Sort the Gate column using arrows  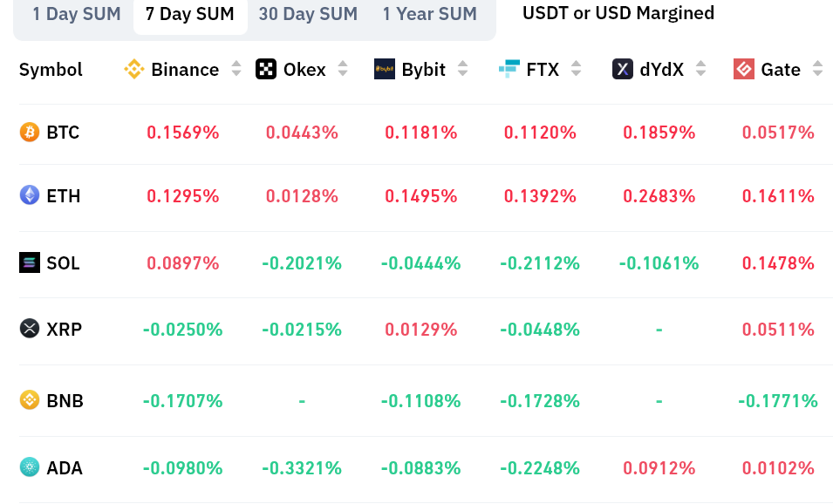coord(817,70)
